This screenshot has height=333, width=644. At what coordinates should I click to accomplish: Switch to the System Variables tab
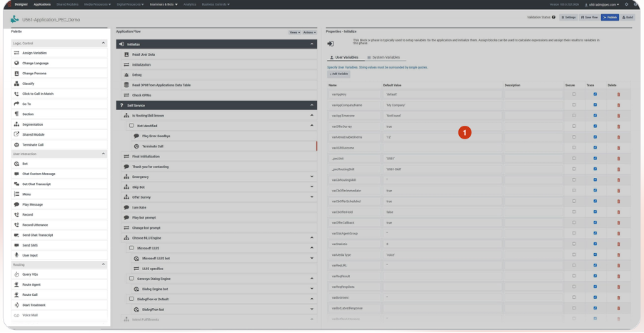click(x=383, y=58)
